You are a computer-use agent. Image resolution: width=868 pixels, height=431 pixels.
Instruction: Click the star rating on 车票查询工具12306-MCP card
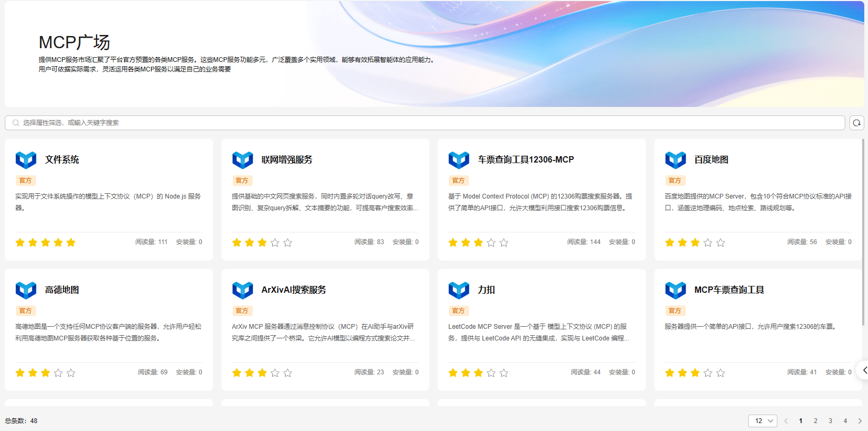point(479,243)
